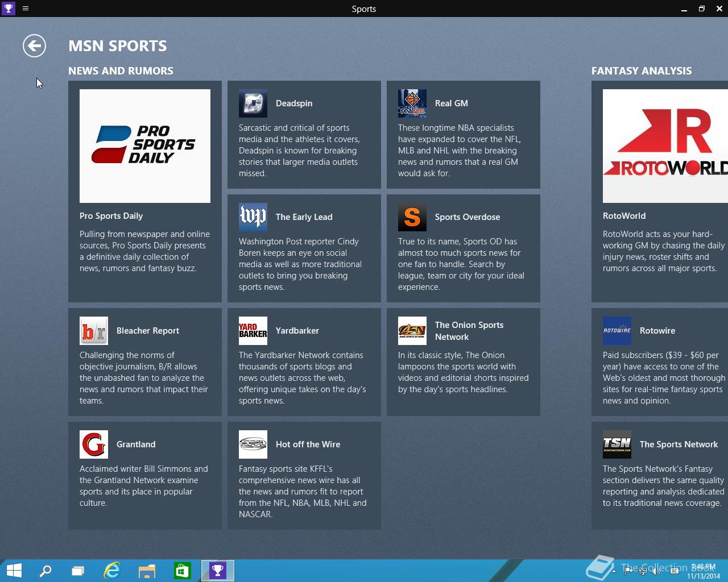The width and height of the screenshot is (728, 582).
Task: Open Task View on the taskbar
Action: click(x=78, y=571)
